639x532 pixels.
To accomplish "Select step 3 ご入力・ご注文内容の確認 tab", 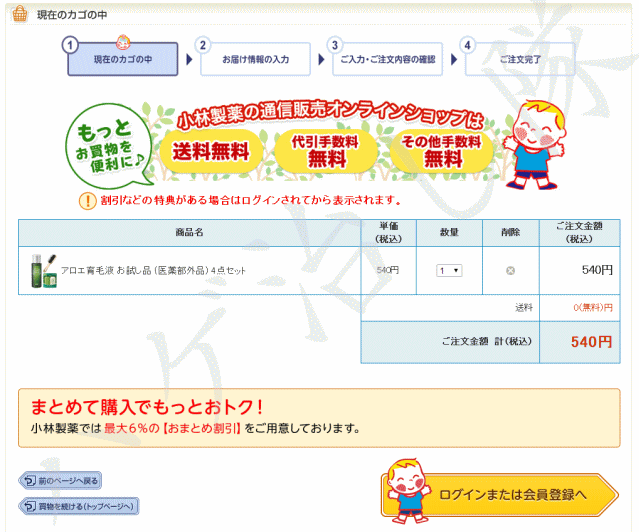I will pos(388,59).
